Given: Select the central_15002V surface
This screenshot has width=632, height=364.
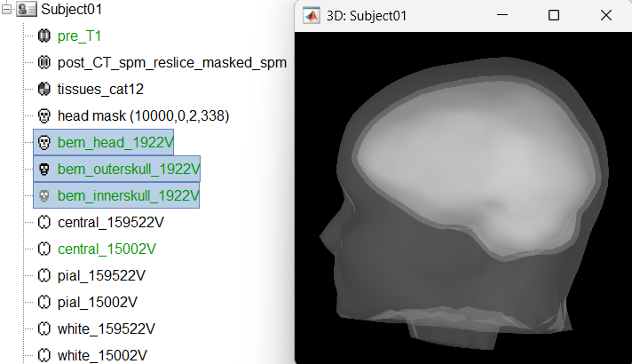Looking at the screenshot, I should (107, 249).
